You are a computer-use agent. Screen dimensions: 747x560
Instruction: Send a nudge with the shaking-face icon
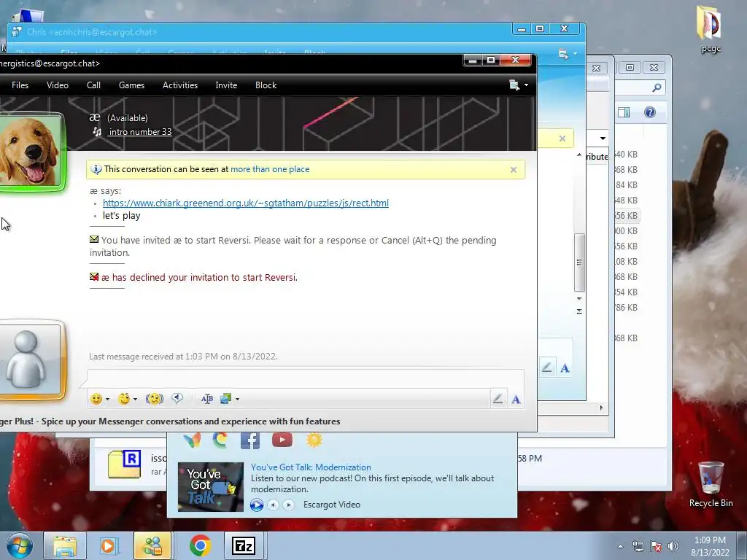pos(155,399)
